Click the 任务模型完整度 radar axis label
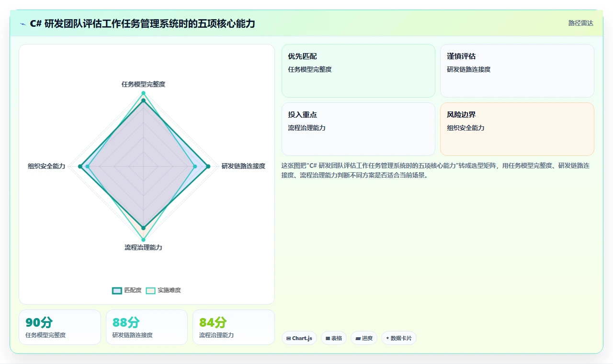613x364 pixels. (x=143, y=84)
